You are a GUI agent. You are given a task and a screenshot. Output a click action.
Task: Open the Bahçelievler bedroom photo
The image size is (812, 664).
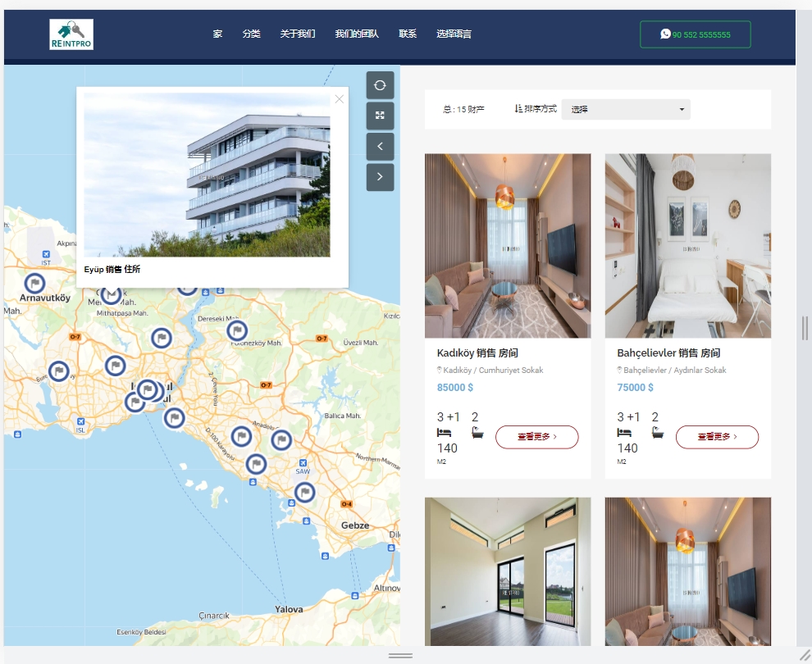pos(687,246)
